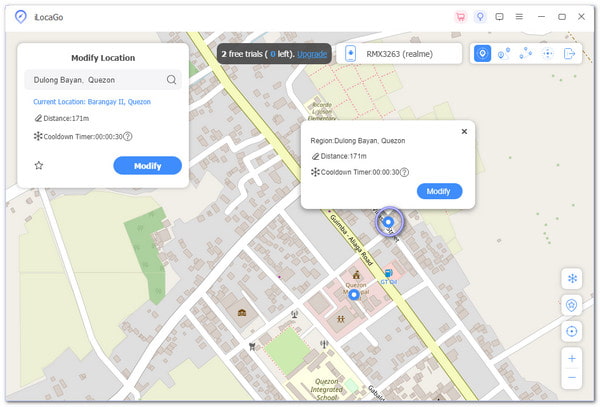Click Modify button in region popup
Image resolution: width=600 pixels, height=407 pixels.
(439, 191)
